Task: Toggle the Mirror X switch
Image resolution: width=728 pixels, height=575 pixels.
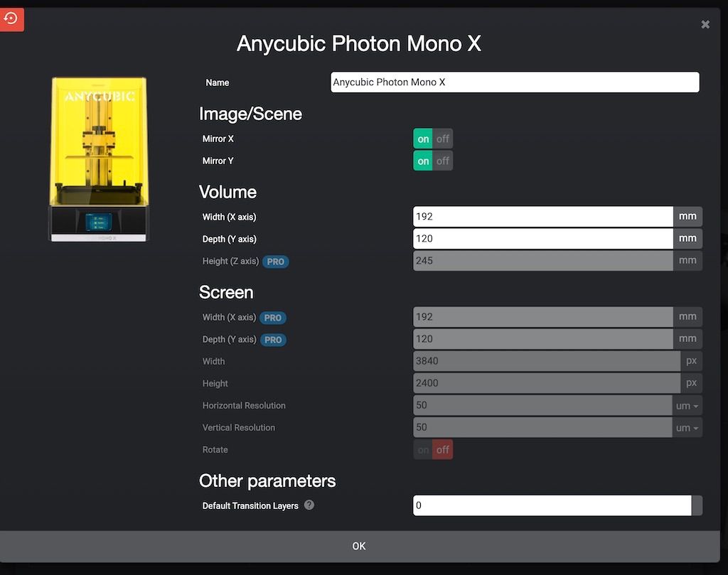Action: pyautogui.click(x=433, y=139)
